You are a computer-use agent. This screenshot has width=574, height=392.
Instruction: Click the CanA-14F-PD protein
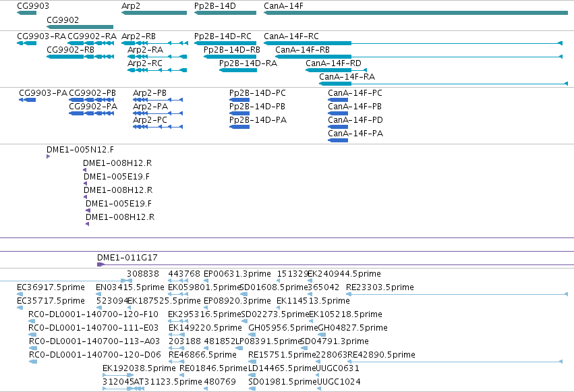(x=338, y=127)
